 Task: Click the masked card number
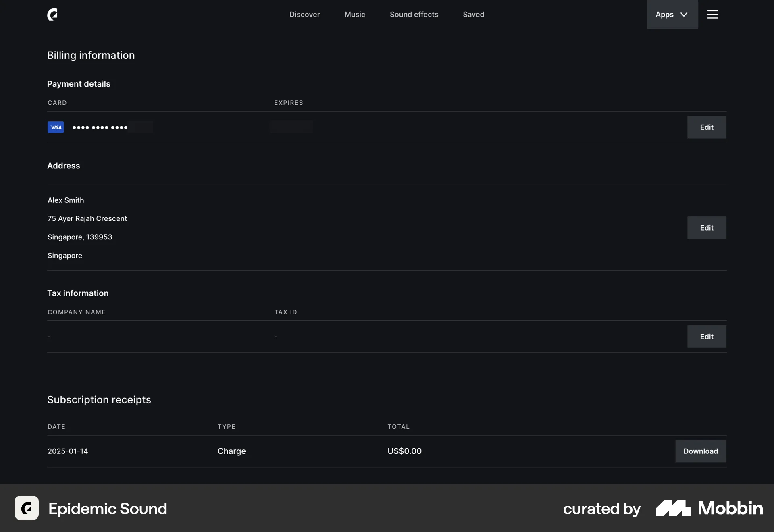point(100,127)
